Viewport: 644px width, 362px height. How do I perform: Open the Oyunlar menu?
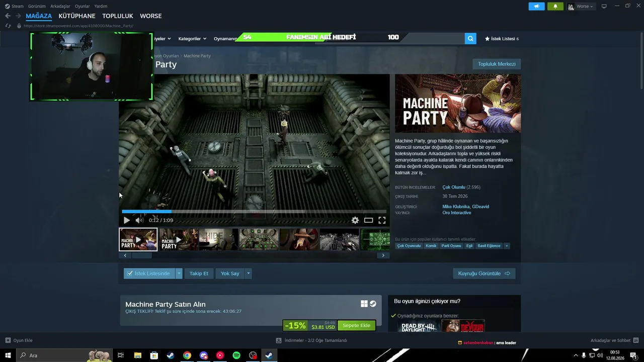pyautogui.click(x=83, y=6)
